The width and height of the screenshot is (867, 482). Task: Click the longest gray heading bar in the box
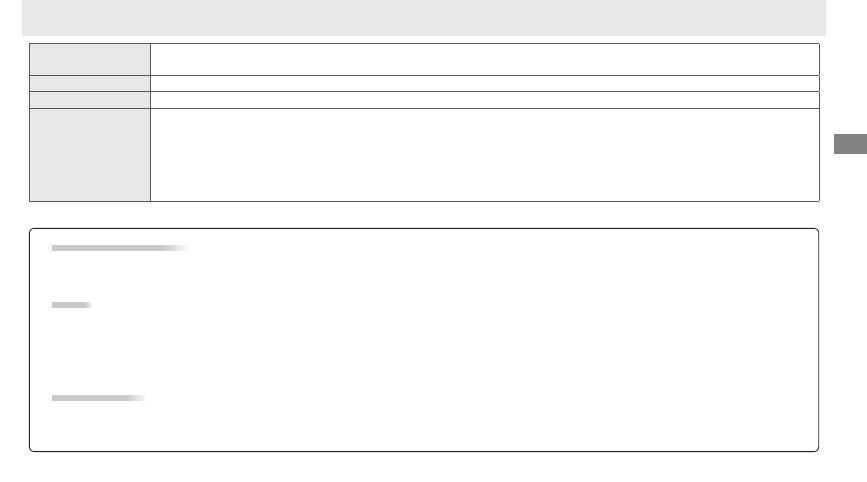pos(120,248)
